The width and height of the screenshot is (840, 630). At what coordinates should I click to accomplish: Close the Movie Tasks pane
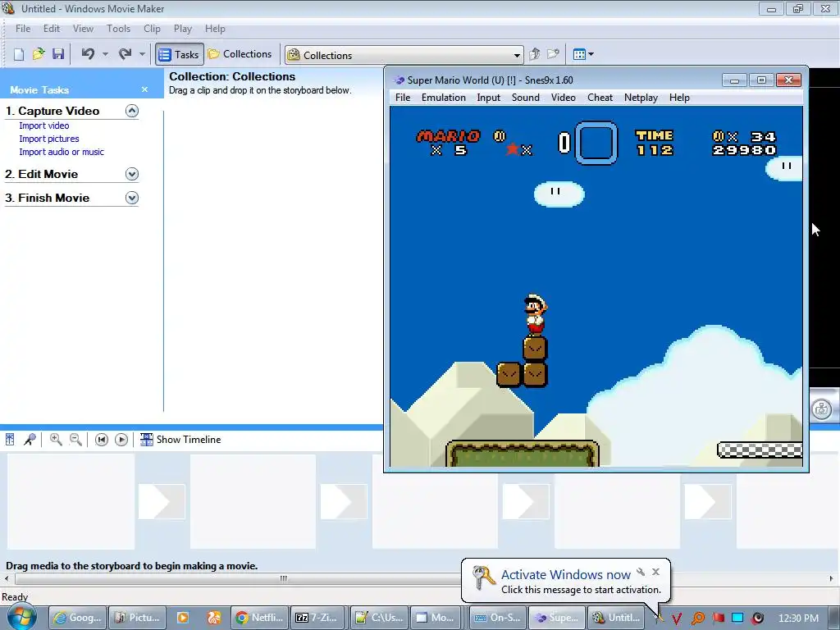[144, 89]
